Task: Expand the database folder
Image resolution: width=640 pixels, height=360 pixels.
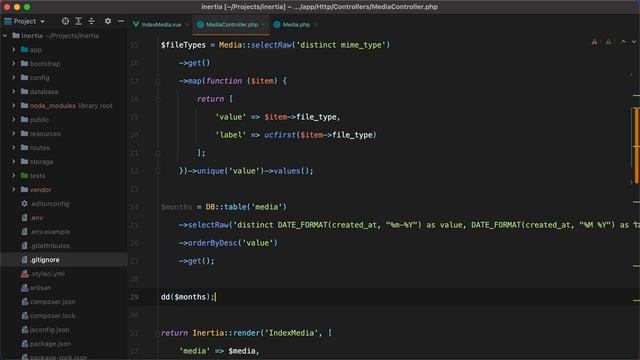Action: pos(13,92)
